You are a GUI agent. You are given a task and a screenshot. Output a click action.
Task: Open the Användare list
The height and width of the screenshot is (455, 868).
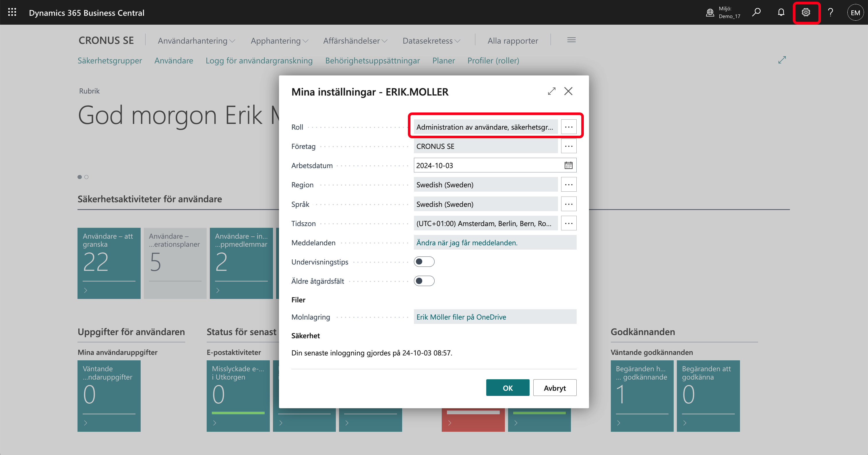174,61
